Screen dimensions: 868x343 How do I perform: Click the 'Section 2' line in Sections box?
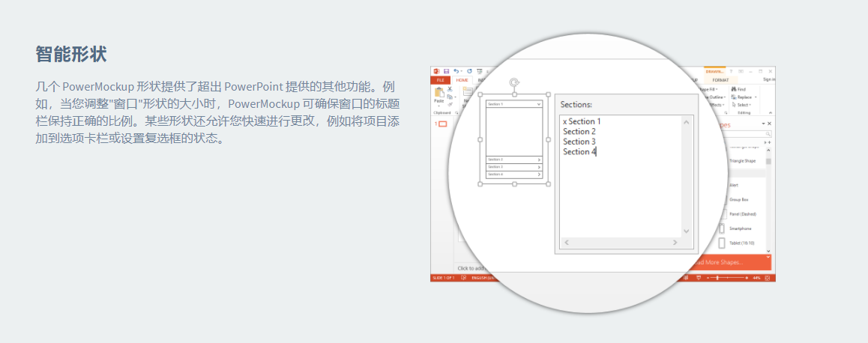pyautogui.click(x=579, y=131)
